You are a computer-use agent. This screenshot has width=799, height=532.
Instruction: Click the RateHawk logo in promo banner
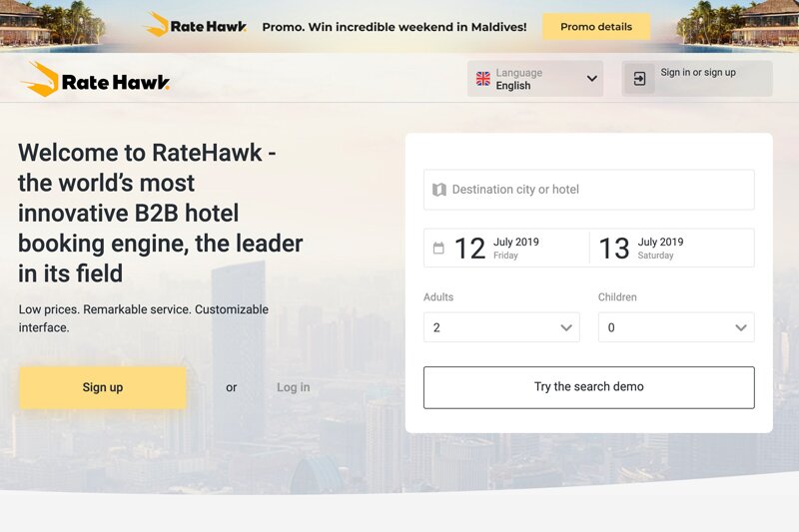point(196,26)
